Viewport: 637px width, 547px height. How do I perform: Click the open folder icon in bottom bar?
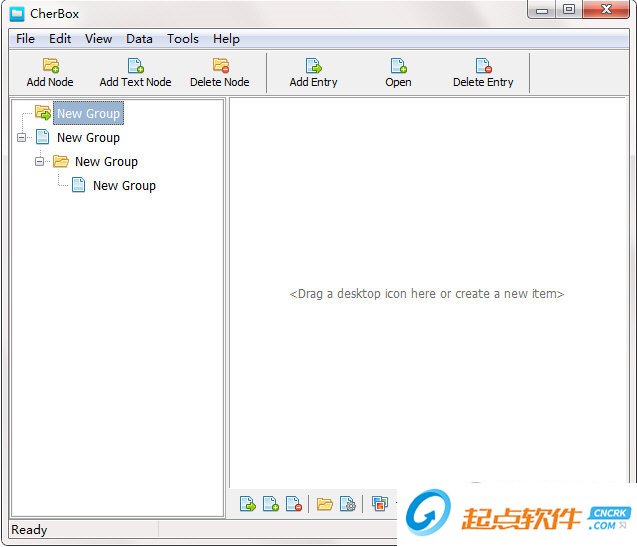pyautogui.click(x=325, y=504)
